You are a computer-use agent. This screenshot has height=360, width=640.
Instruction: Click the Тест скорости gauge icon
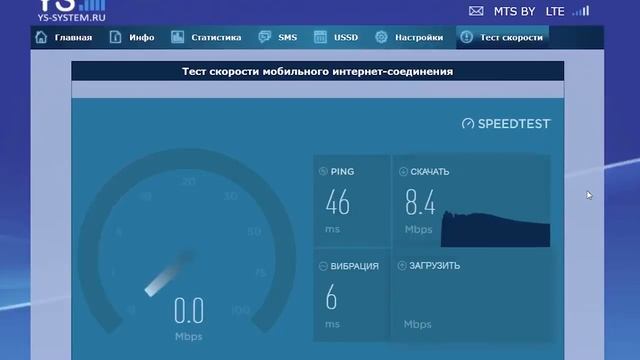coord(466,37)
